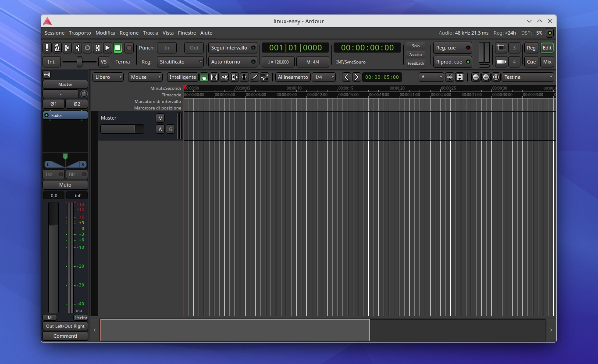
Task: Select the grab hand tool
Action: [x=204, y=77]
